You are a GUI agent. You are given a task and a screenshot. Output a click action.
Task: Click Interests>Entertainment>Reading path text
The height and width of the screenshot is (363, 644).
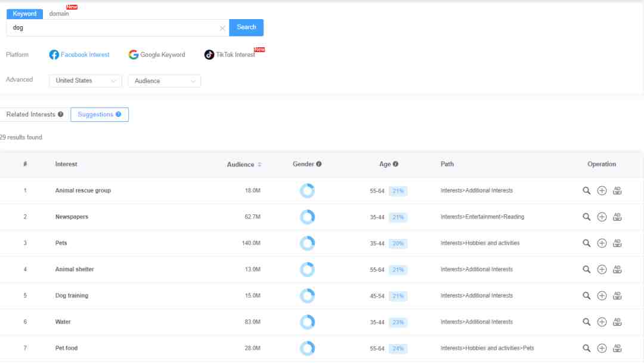[482, 217]
